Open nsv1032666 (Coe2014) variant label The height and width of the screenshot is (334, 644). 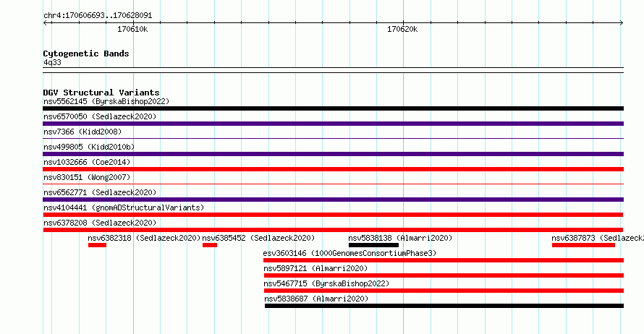pos(87,162)
